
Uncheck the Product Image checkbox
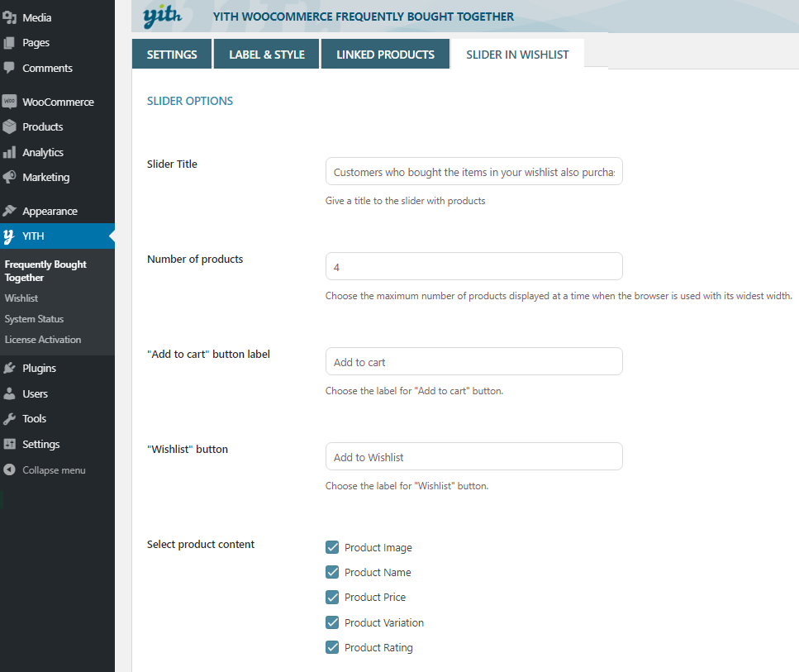(x=332, y=547)
